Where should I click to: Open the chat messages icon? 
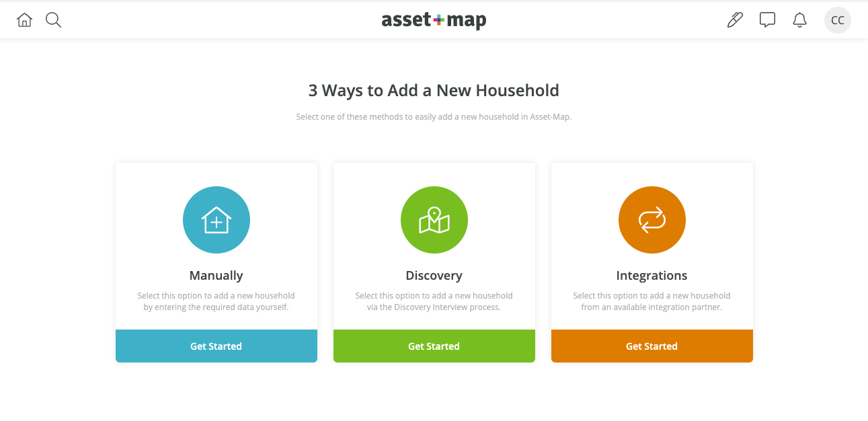(767, 20)
